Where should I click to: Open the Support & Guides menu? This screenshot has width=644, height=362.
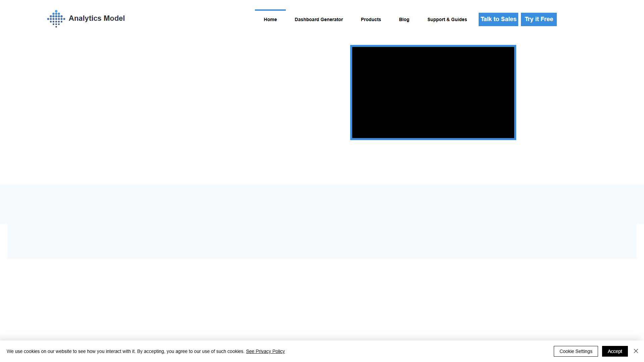click(447, 19)
